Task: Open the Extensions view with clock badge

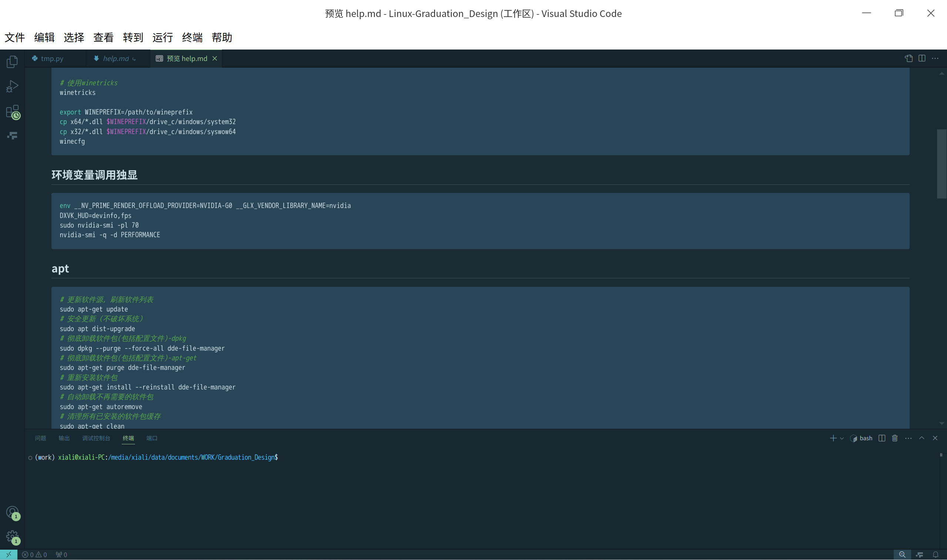Action: pos(13,112)
